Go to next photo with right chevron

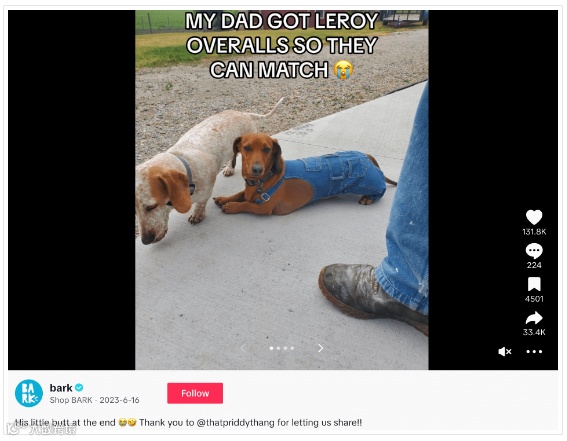pos(320,348)
